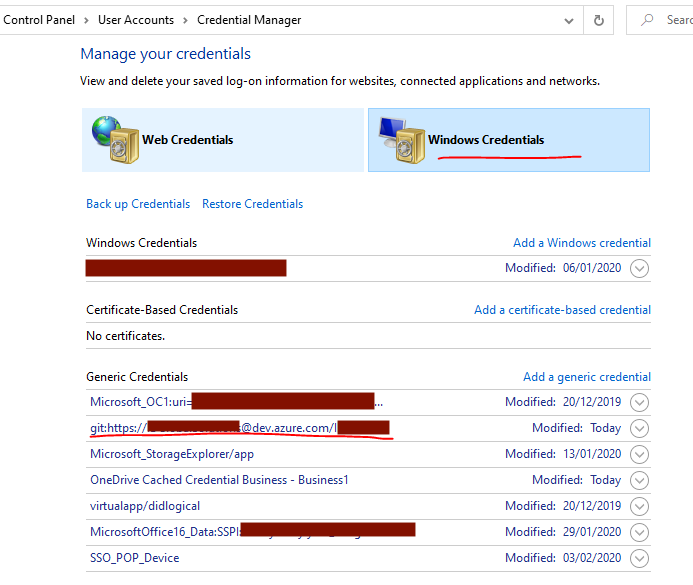Expand OneDrive Cached Credential chevron

point(639,480)
